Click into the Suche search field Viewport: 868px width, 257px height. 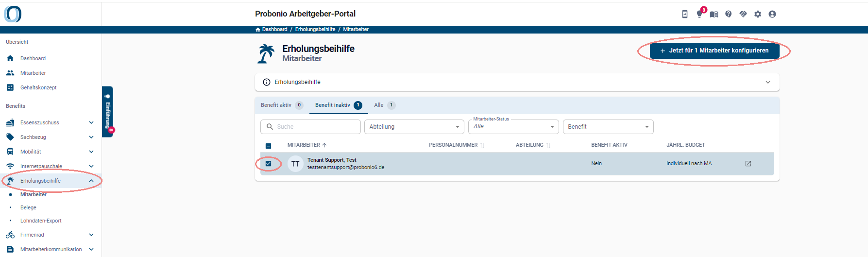tap(311, 127)
